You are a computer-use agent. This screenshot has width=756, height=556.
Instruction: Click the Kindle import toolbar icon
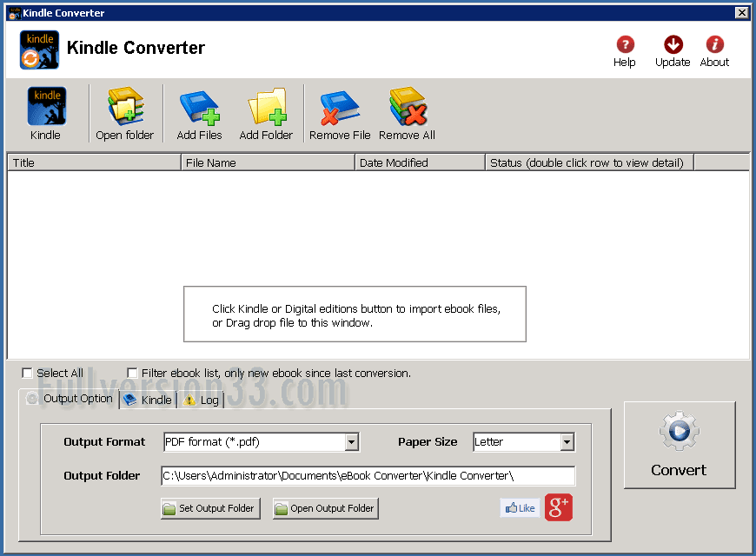(x=45, y=107)
